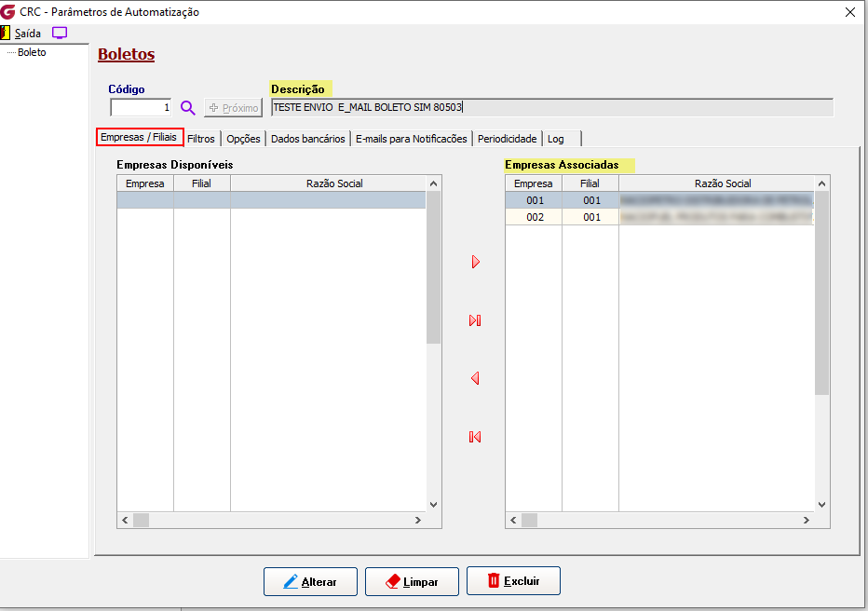Open the Opções tab
This screenshot has width=868, height=611.
[244, 139]
